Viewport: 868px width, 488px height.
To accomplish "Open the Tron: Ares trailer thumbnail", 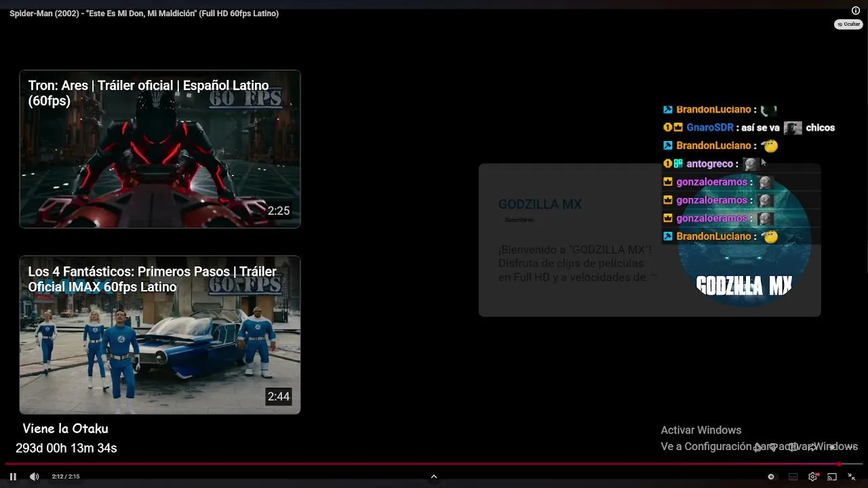I will point(160,149).
